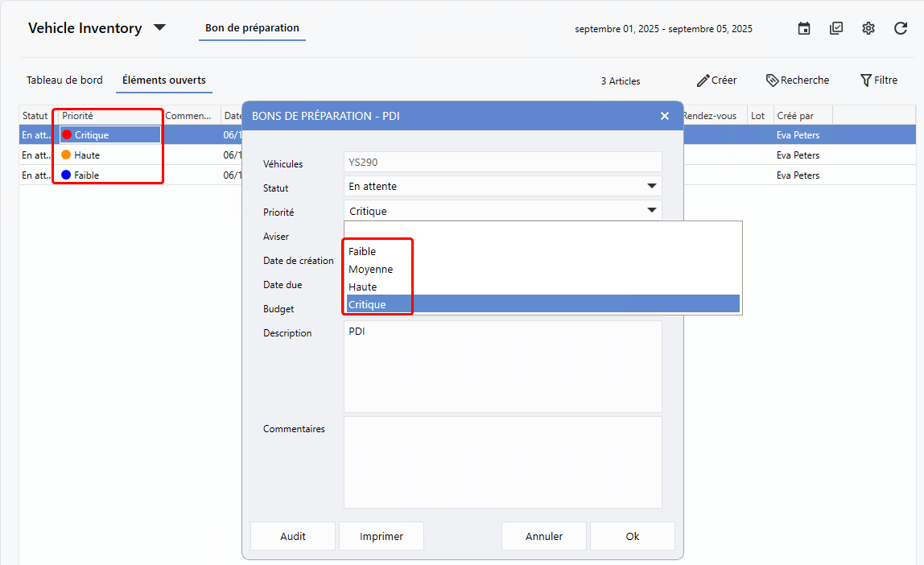Select Moyenne from priority list
924x565 pixels.
tap(370, 270)
